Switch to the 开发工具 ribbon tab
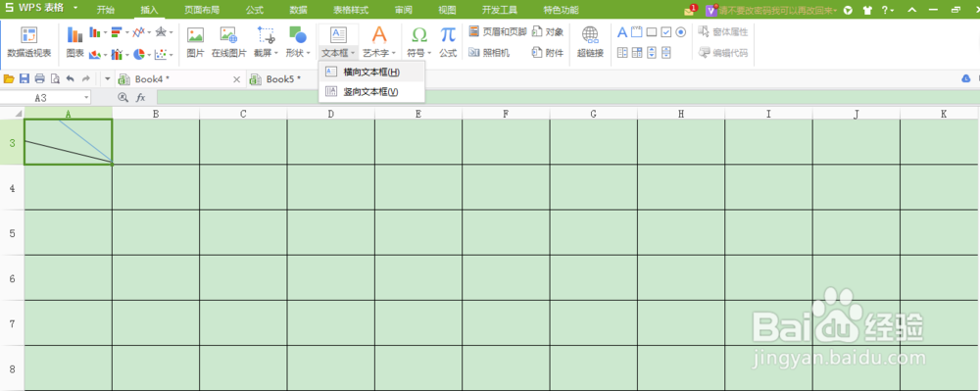The image size is (980, 391). [500, 10]
